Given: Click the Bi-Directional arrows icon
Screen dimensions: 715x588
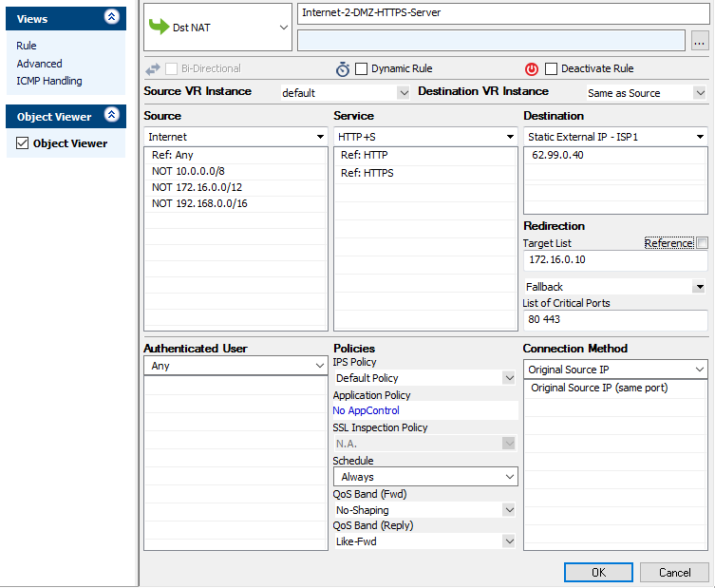Looking at the screenshot, I should [x=153, y=69].
